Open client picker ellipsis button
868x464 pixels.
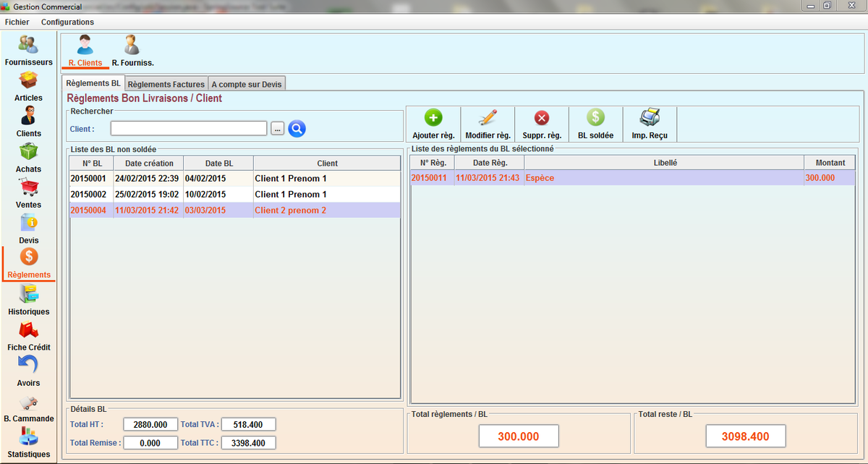[278, 129]
